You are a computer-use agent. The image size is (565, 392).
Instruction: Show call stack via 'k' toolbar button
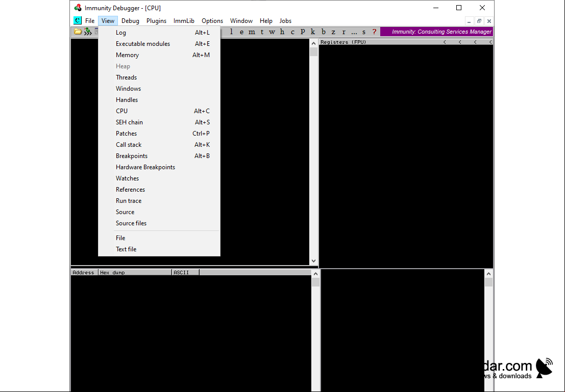pyautogui.click(x=313, y=32)
